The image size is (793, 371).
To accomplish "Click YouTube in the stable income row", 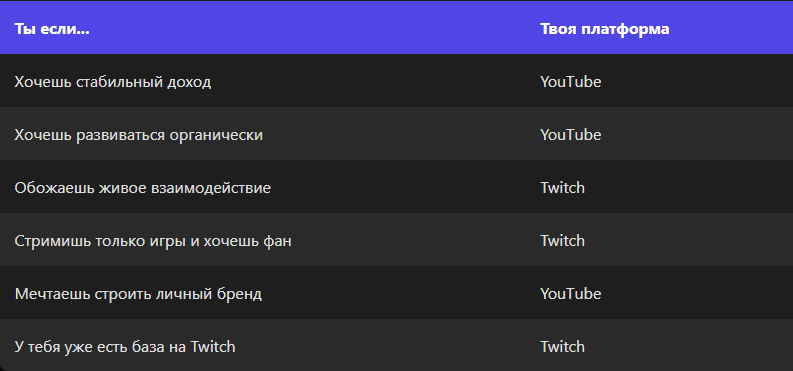I will tap(570, 81).
